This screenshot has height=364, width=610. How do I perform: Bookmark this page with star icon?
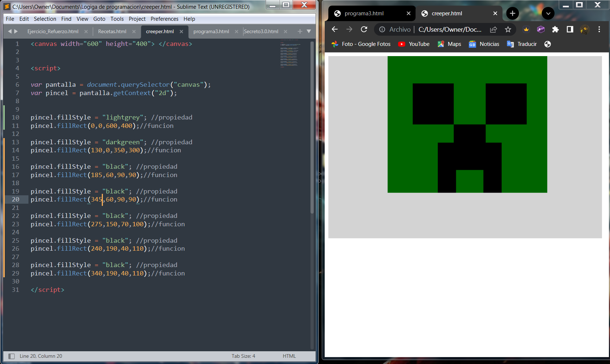[508, 30]
